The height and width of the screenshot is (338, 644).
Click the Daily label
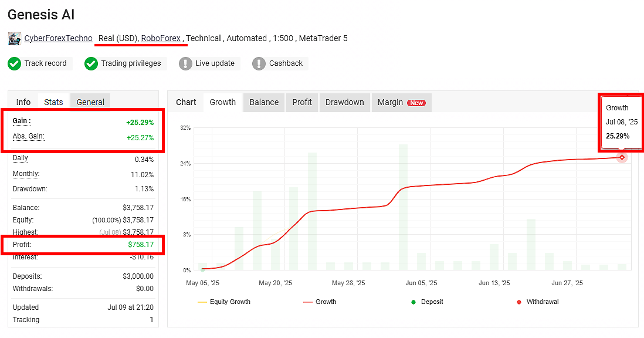20,158
